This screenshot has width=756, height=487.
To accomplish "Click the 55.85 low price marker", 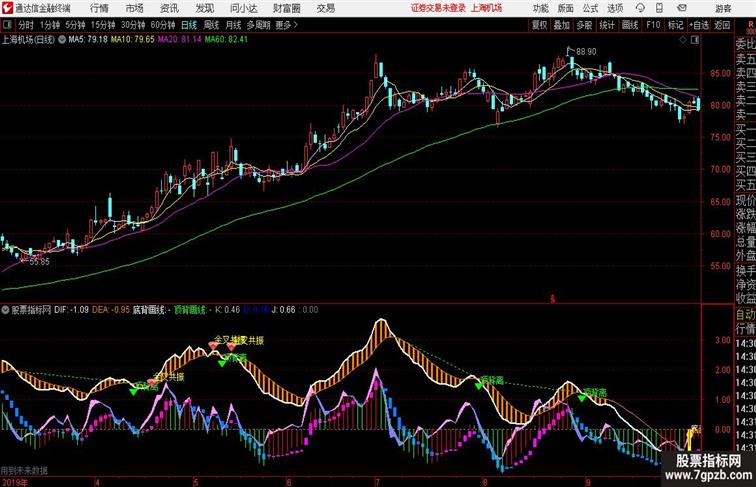I will [x=39, y=262].
